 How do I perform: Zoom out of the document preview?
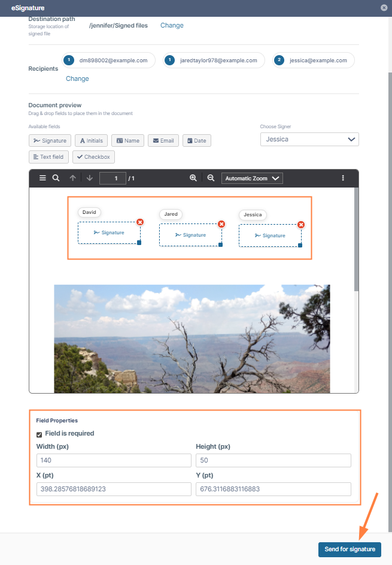(x=211, y=178)
